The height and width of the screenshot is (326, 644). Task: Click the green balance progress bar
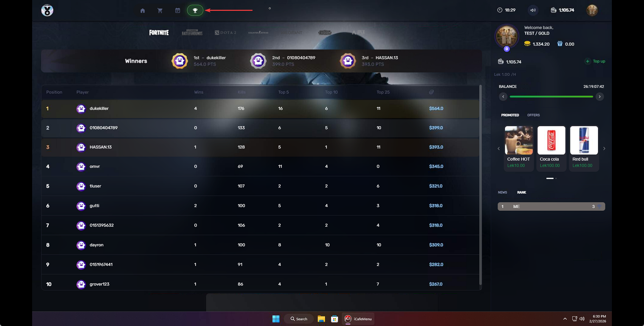point(551,97)
